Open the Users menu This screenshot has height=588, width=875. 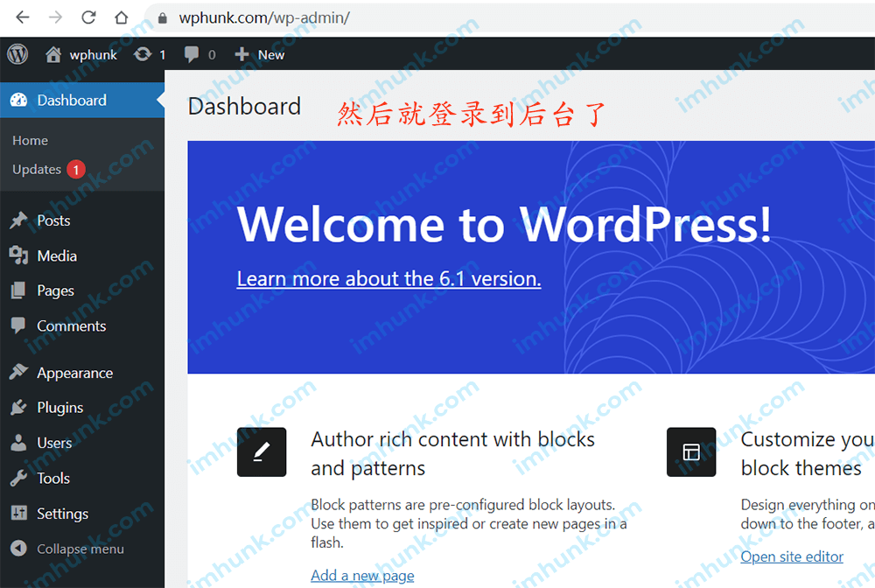click(54, 443)
